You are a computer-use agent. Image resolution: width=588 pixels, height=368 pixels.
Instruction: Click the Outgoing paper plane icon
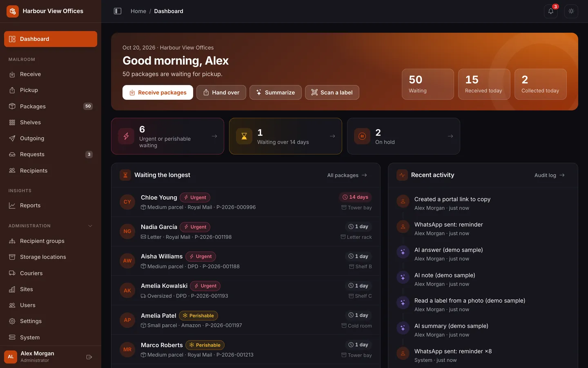[x=12, y=138]
